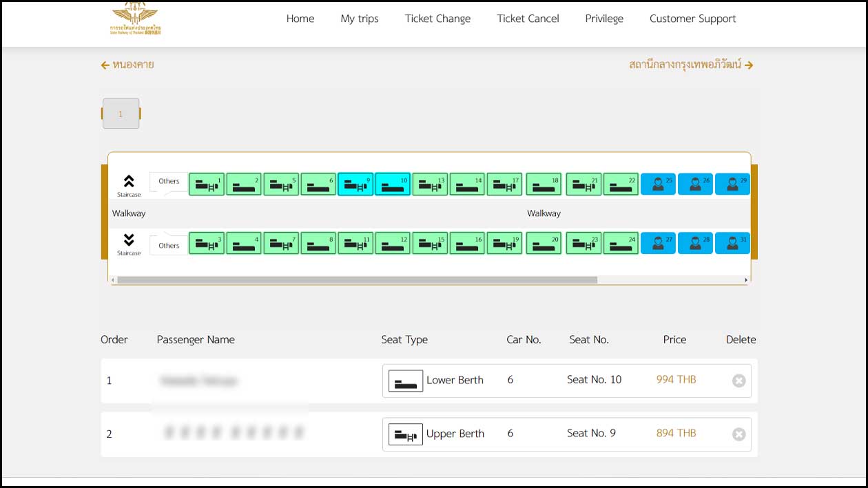Select upper berth seat 21
Viewport: 868px width, 488px height.
[583, 184]
